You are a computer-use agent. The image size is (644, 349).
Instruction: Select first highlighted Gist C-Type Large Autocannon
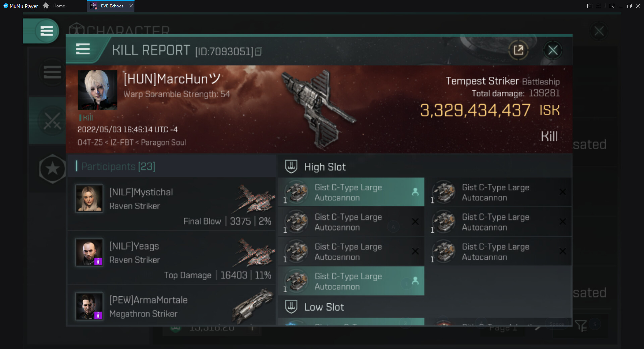[x=351, y=192]
